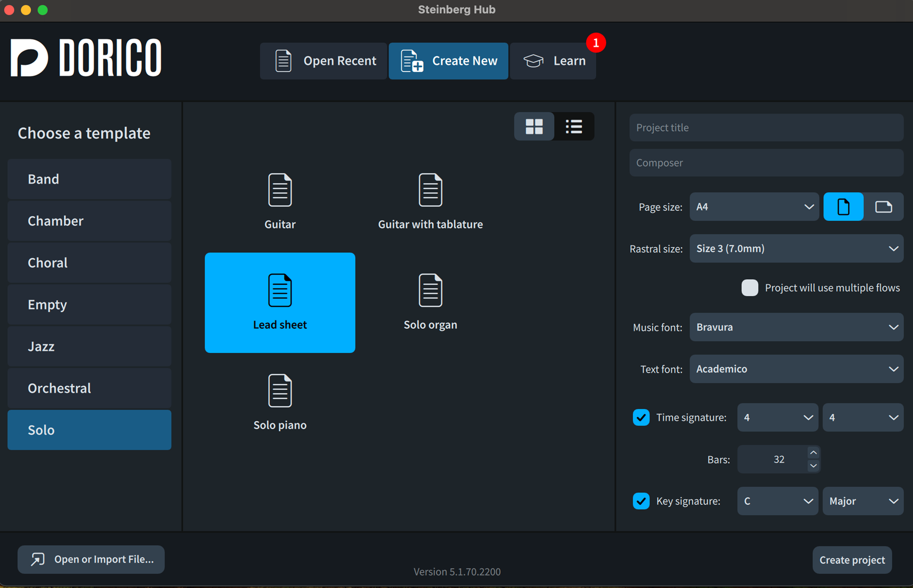
Task: Open the key signature note dropdown
Action: (778, 501)
